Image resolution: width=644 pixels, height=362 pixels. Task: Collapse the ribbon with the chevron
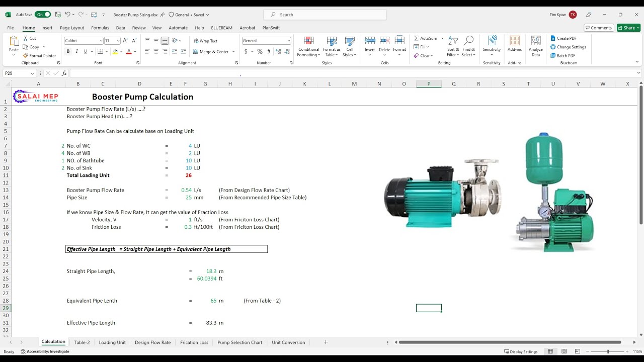637,62
